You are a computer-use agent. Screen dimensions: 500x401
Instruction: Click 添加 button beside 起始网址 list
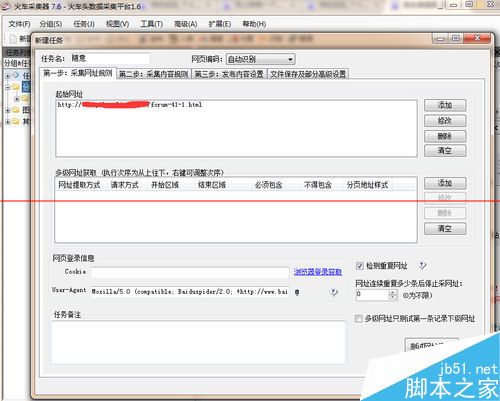pos(445,105)
